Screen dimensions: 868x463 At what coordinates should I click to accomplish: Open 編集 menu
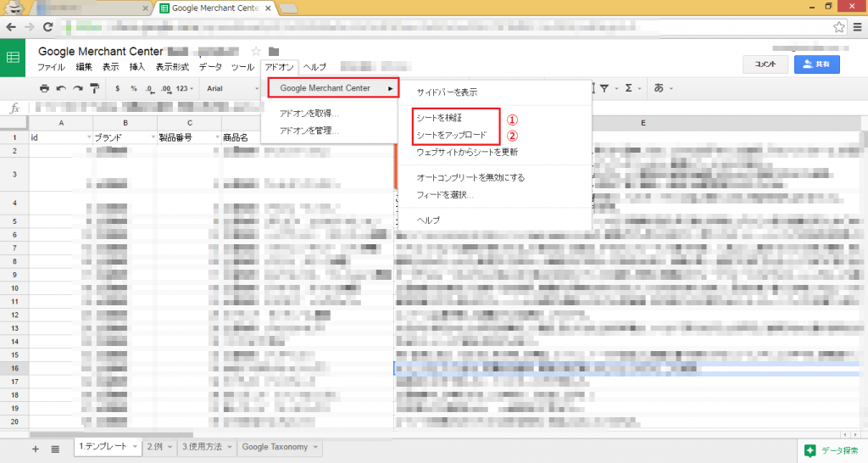coord(84,67)
